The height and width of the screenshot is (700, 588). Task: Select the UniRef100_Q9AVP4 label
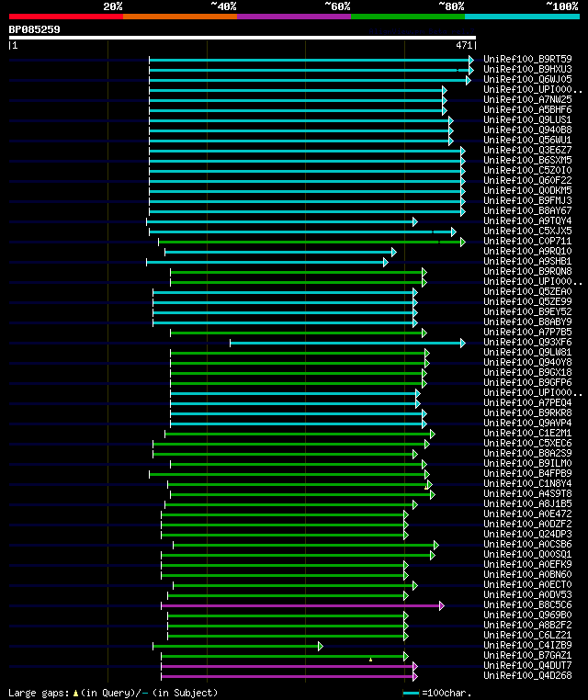[527, 423]
